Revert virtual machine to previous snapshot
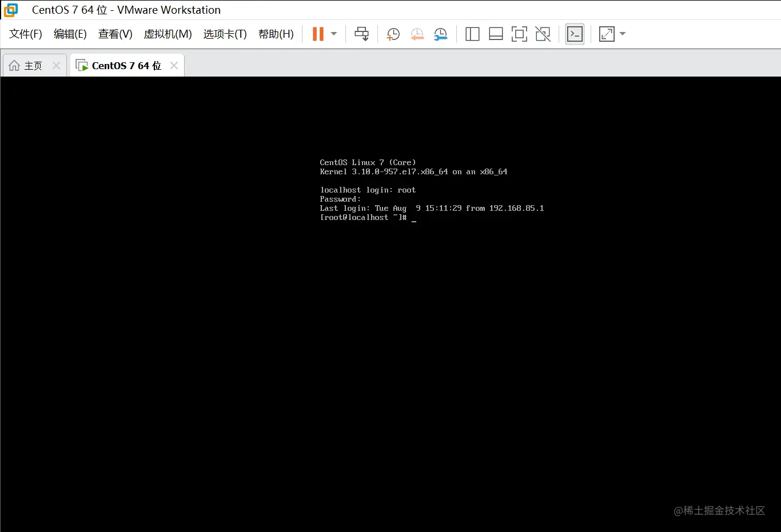The image size is (781, 532). pos(417,34)
